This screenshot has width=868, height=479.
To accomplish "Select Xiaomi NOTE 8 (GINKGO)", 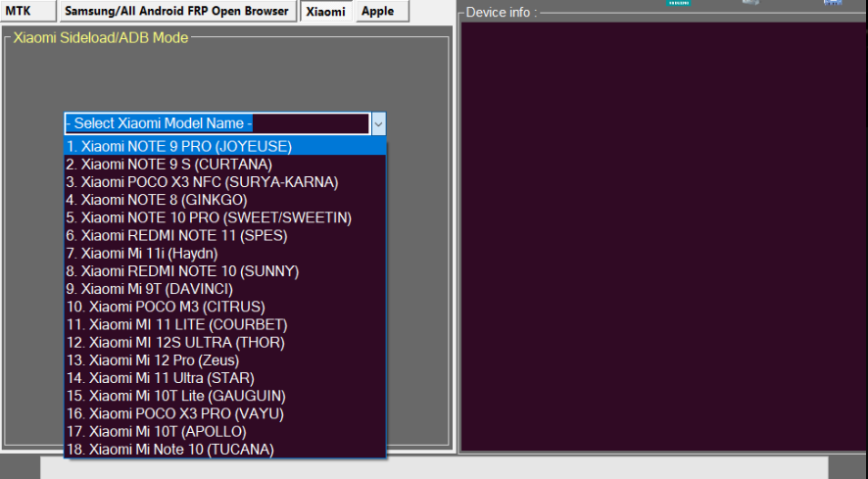I will tap(225, 200).
